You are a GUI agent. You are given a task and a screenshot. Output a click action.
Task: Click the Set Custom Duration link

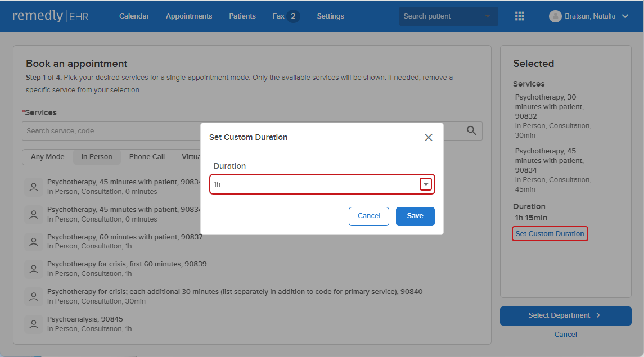point(550,233)
